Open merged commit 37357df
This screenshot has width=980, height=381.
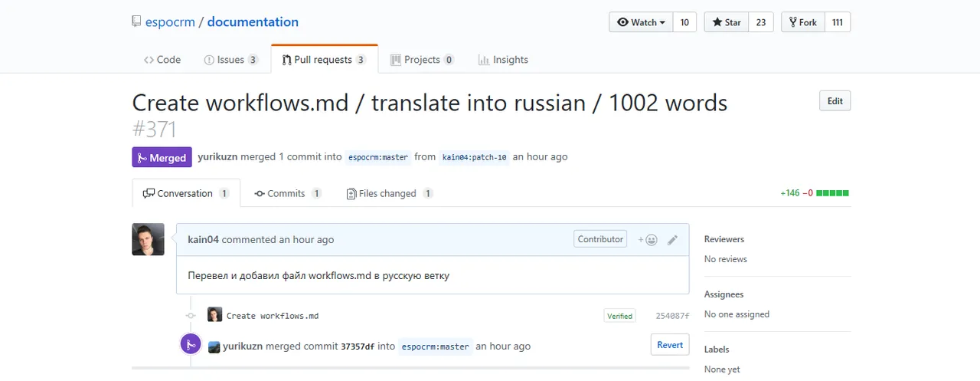[x=358, y=347]
